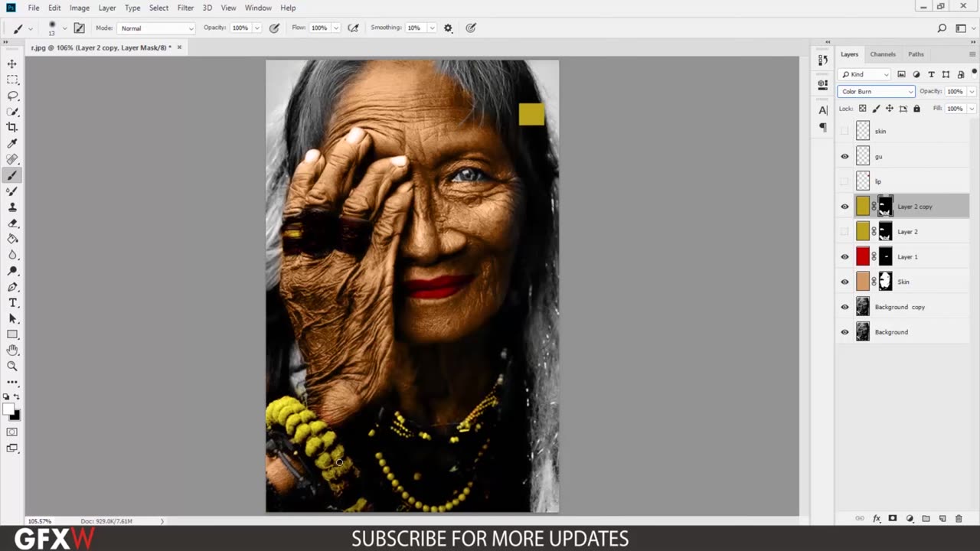Open search icon in options bar

[942, 28]
